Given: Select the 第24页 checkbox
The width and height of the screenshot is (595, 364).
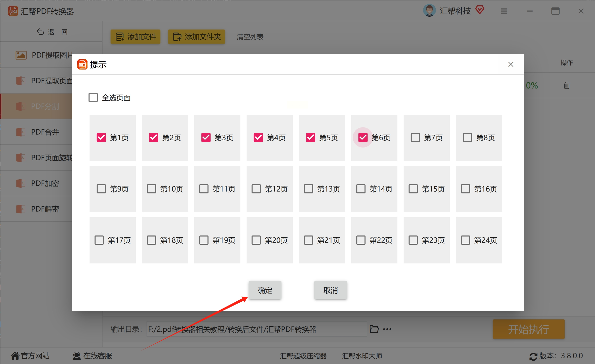Looking at the screenshot, I should coord(465,240).
